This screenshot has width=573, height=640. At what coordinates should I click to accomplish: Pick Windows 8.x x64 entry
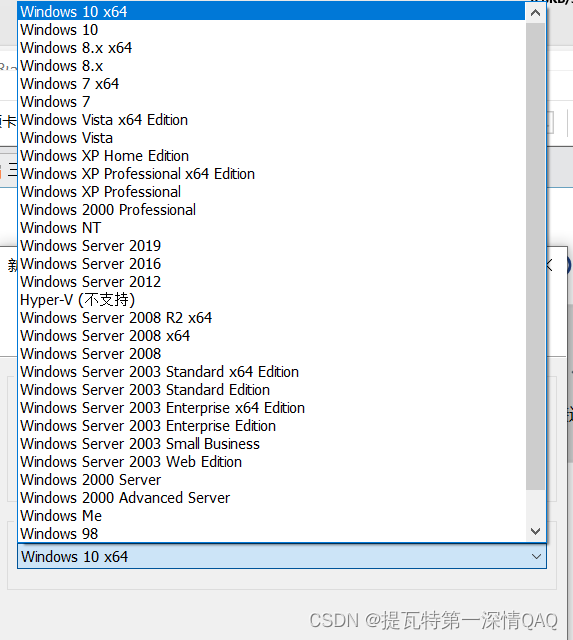271,47
